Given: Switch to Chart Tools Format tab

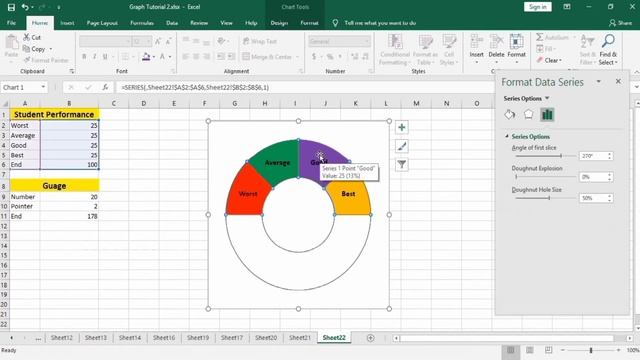Looking at the screenshot, I should click(309, 23).
